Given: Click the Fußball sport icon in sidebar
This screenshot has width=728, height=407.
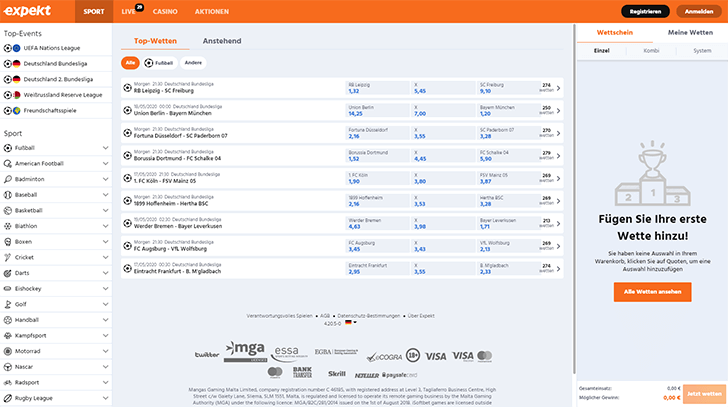Looking at the screenshot, I should tap(7, 148).
